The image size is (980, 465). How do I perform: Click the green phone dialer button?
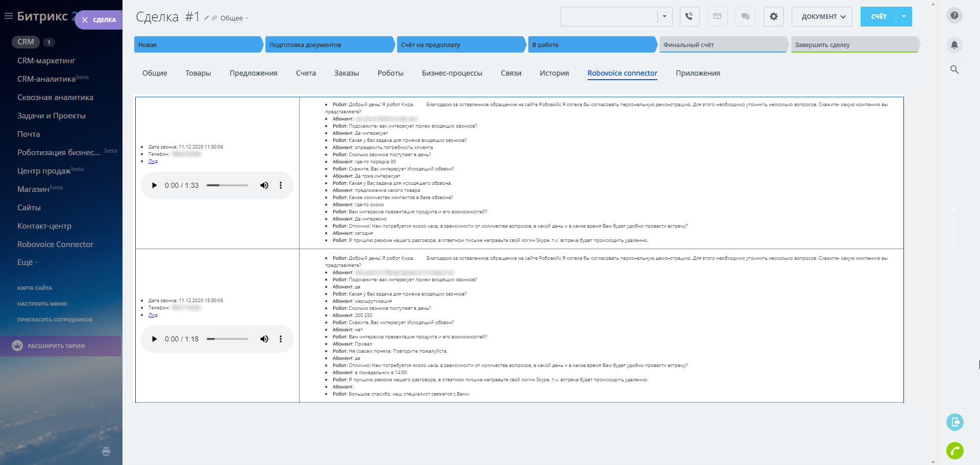(954, 451)
